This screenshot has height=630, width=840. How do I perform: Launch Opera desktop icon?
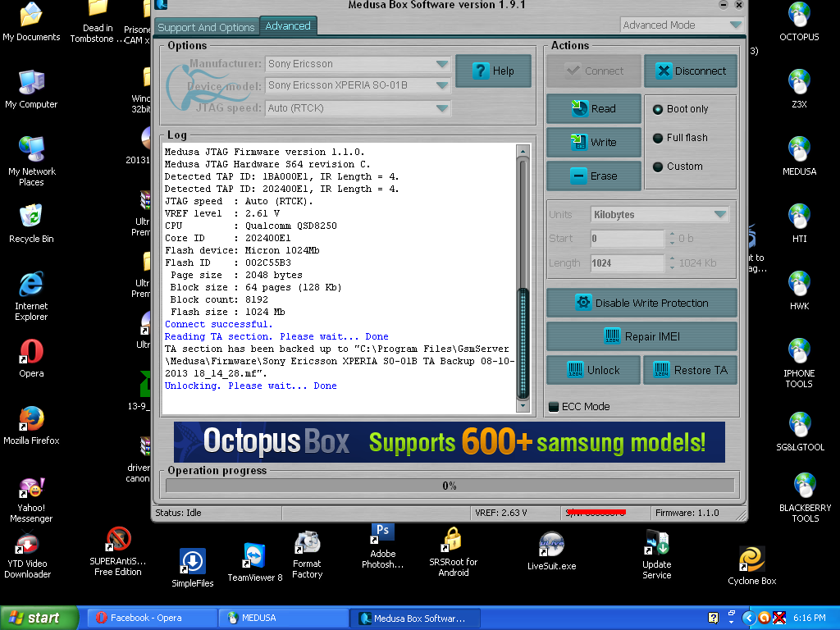pyautogui.click(x=31, y=358)
